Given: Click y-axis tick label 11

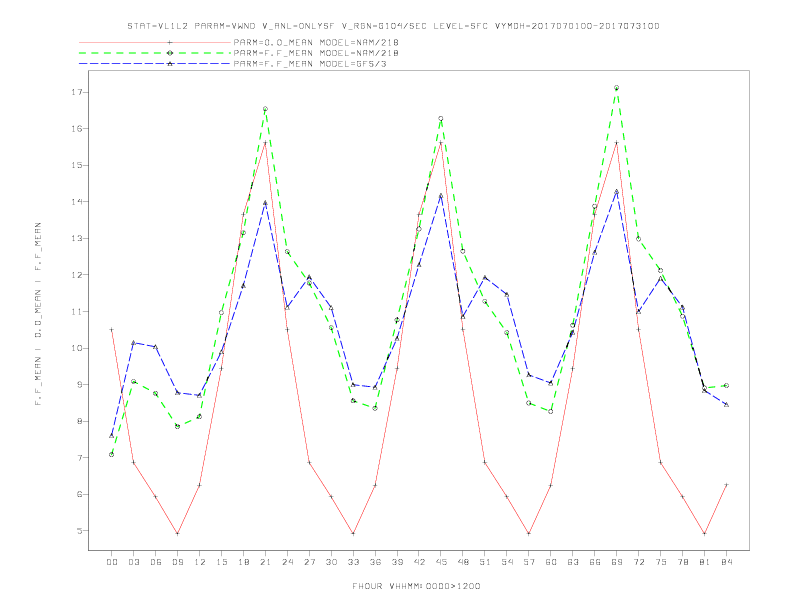Looking at the screenshot, I should [77, 312].
